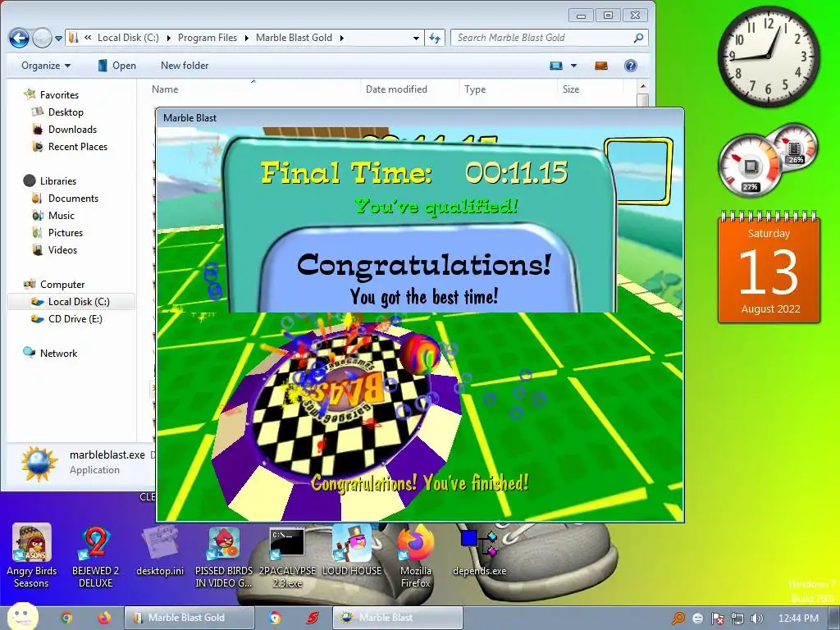Click the marbleblast.exe sun icon in details pane
Screen dimensions: 840x630
[x=39, y=463]
